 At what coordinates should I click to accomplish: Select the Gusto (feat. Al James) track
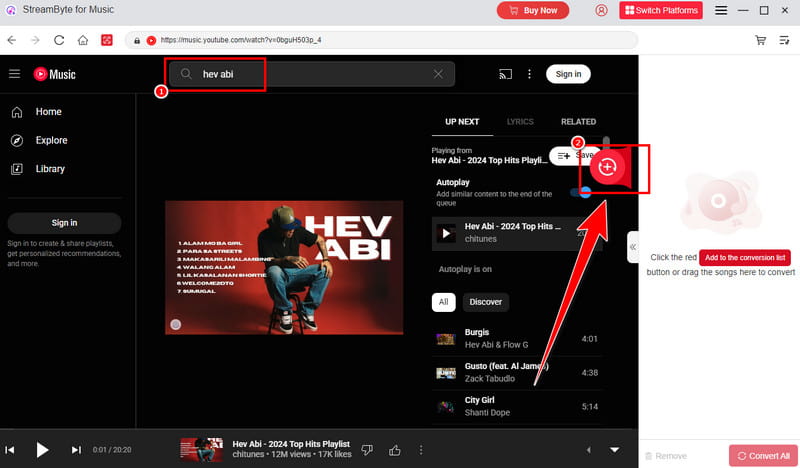click(517, 373)
